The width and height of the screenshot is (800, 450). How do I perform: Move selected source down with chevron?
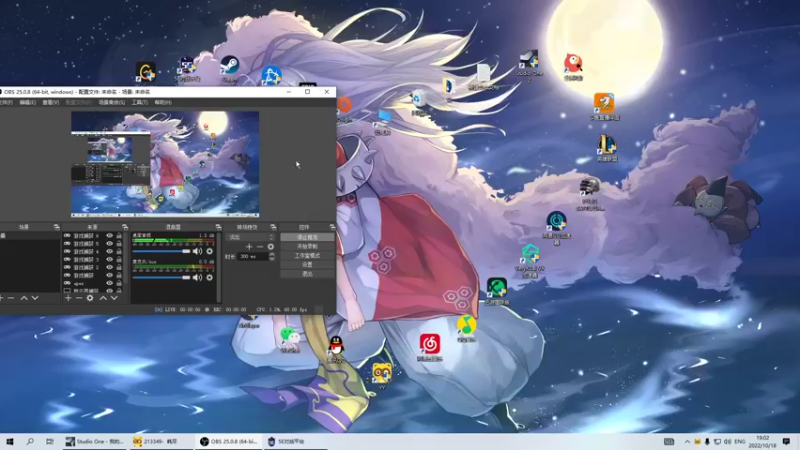coord(114,298)
